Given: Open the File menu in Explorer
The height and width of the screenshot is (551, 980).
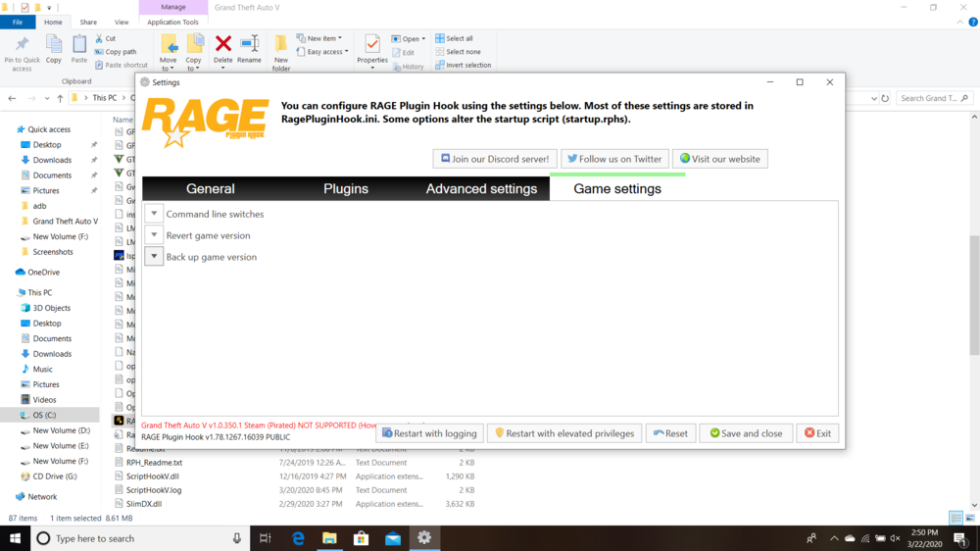Looking at the screenshot, I should pyautogui.click(x=18, y=22).
